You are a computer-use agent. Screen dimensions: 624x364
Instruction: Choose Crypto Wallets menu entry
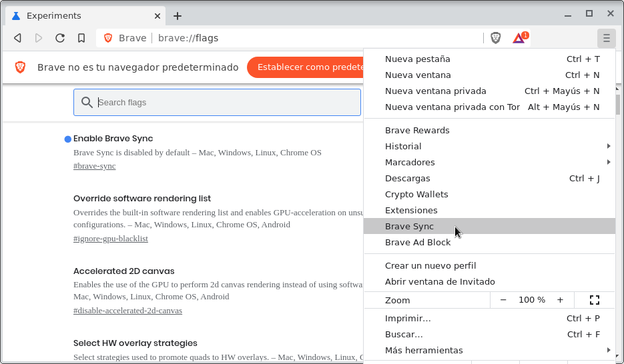pos(416,194)
